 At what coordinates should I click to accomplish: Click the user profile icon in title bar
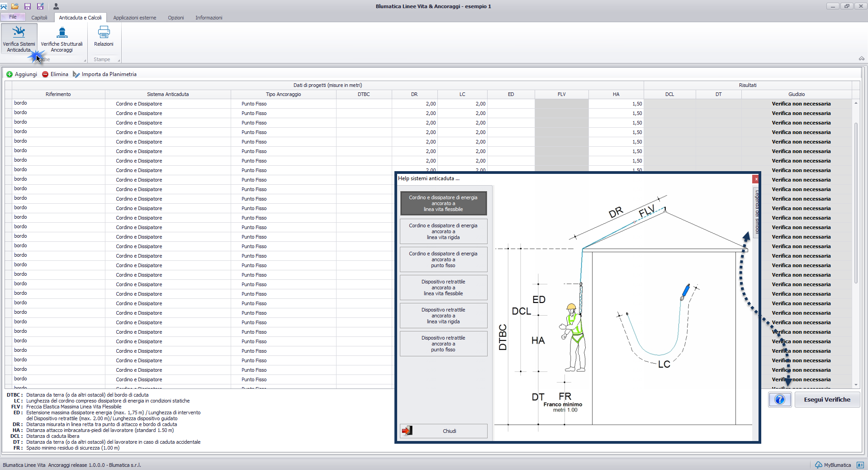[56, 6]
